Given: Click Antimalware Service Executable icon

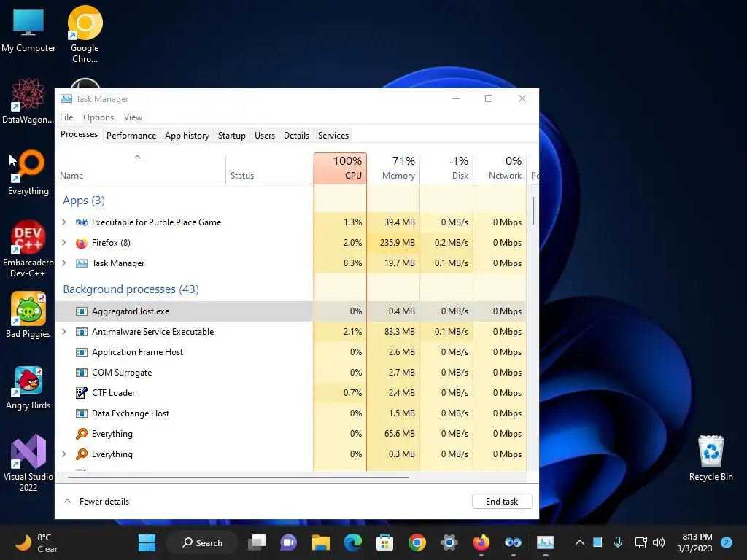Looking at the screenshot, I should pyautogui.click(x=82, y=332).
